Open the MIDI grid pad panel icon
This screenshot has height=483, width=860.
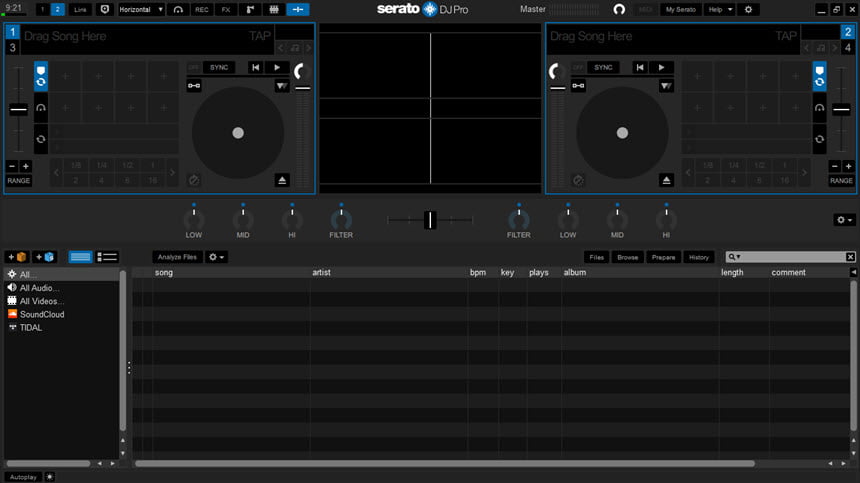click(274, 9)
